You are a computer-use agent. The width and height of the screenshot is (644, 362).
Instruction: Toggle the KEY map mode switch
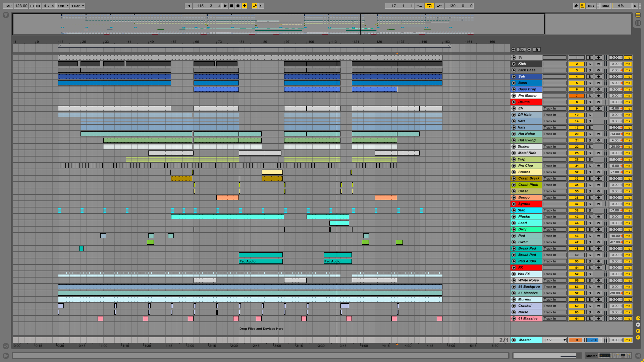pos(591,6)
